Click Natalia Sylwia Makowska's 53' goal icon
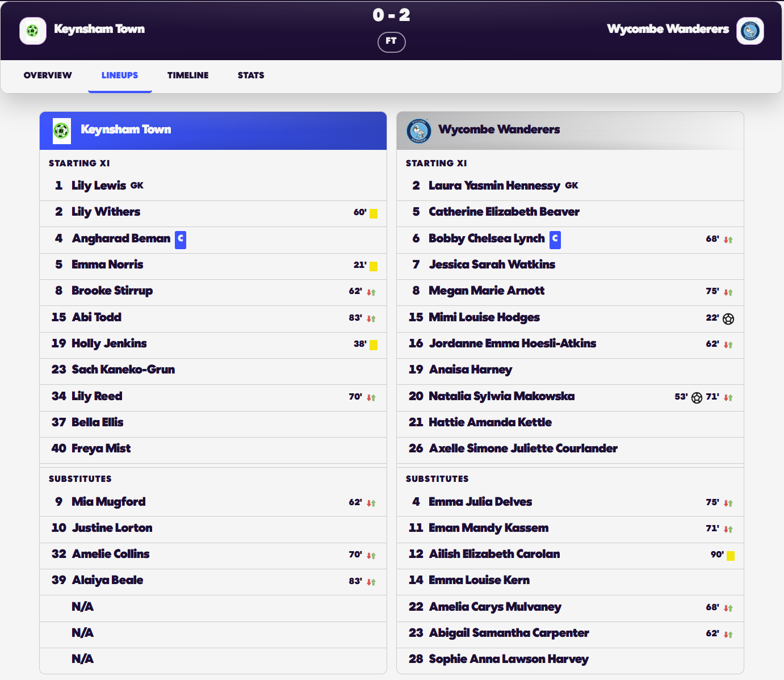This screenshot has width=784, height=680. 697,397
